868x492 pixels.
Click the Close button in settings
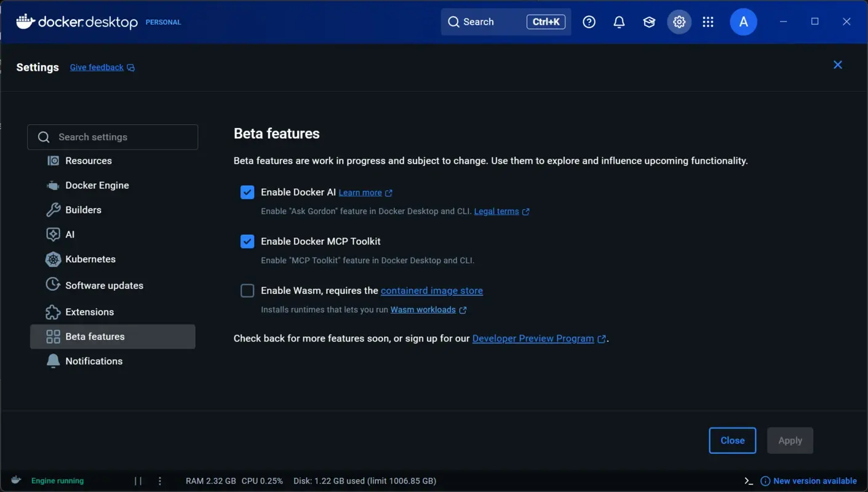(732, 440)
